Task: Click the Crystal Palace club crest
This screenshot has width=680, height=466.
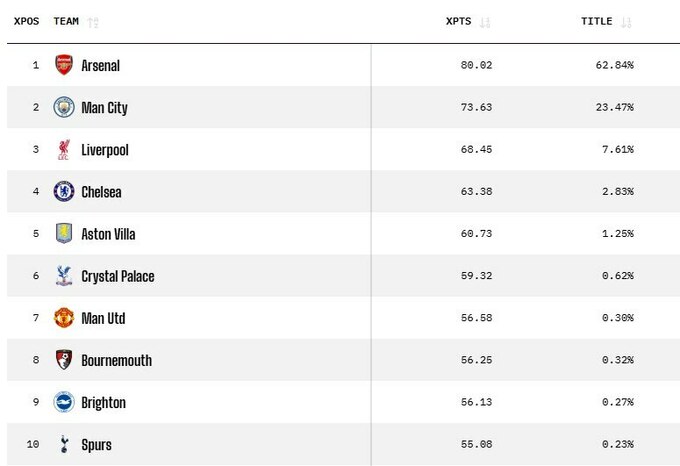Action: point(64,276)
